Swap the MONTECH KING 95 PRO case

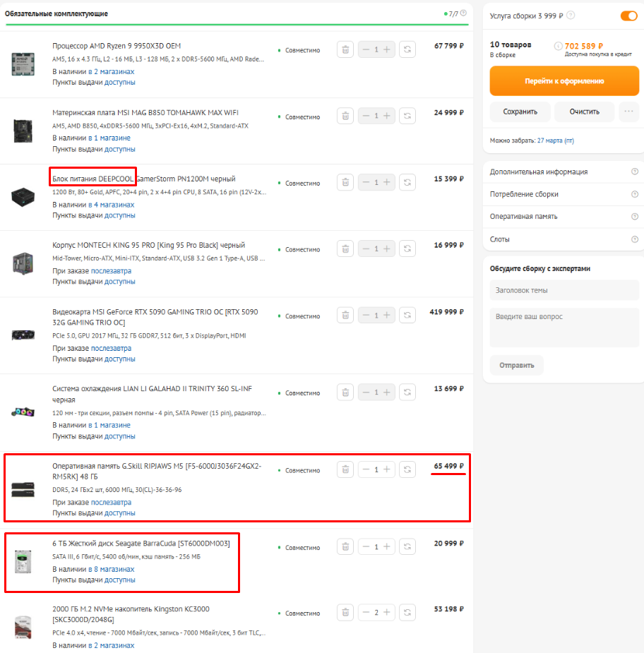[x=407, y=248]
